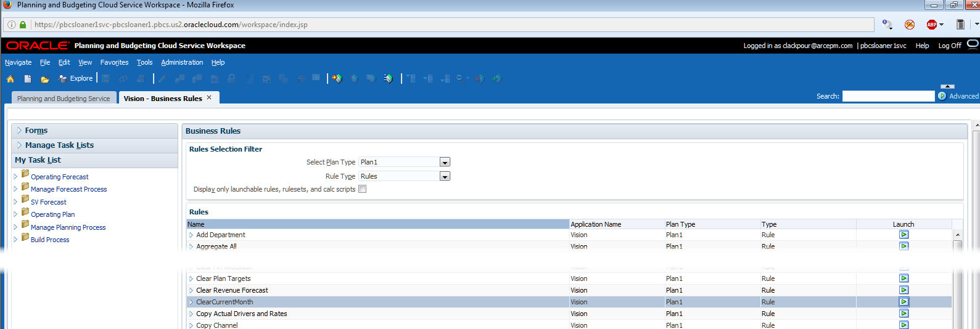Launch the Add Department rule
The height and width of the screenshot is (329, 980).
(904, 235)
